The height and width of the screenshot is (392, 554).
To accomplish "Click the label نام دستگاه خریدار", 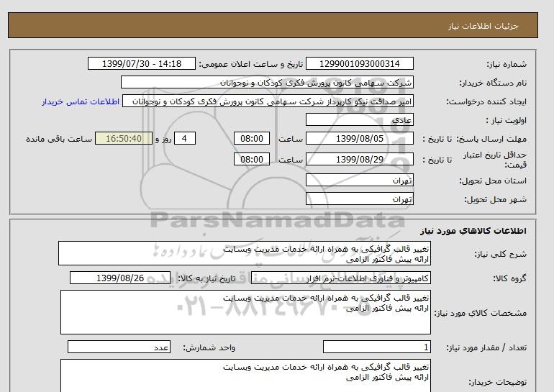I will (x=493, y=83).
